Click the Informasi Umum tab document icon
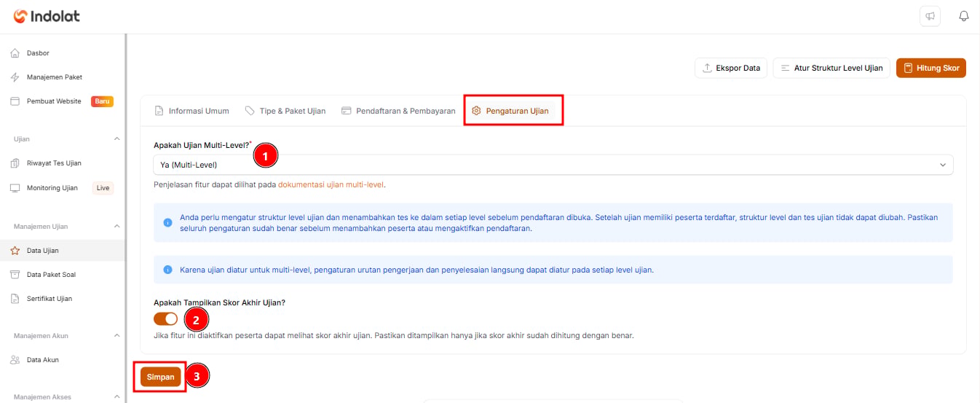The width and height of the screenshot is (980, 403). click(159, 111)
